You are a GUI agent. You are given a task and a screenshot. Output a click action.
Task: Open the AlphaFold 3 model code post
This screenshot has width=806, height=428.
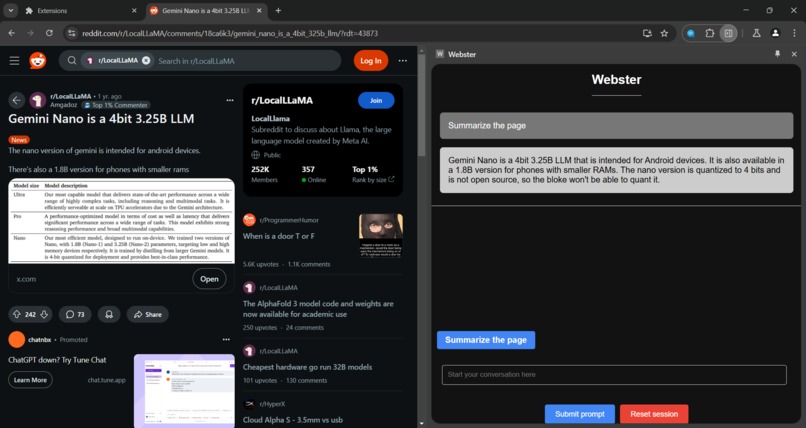click(318, 309)
